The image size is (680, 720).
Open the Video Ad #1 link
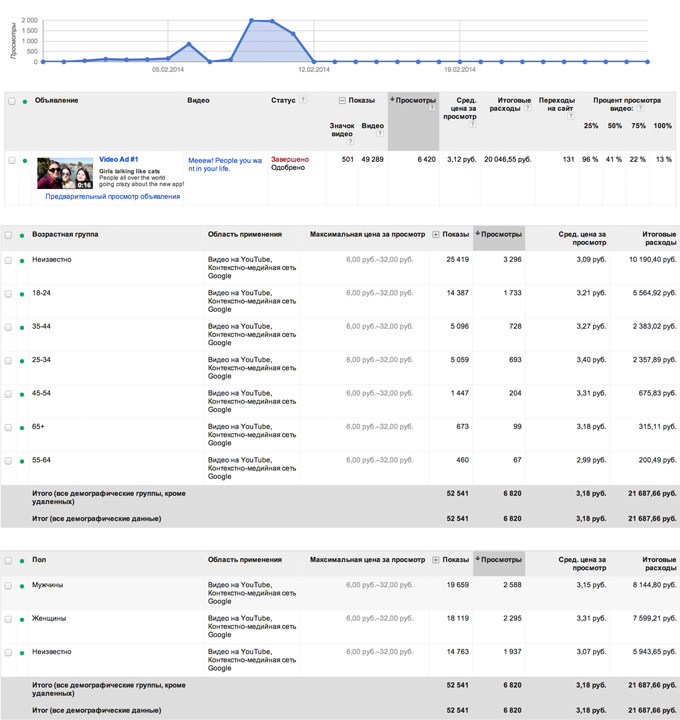click(x=118, y=159)
